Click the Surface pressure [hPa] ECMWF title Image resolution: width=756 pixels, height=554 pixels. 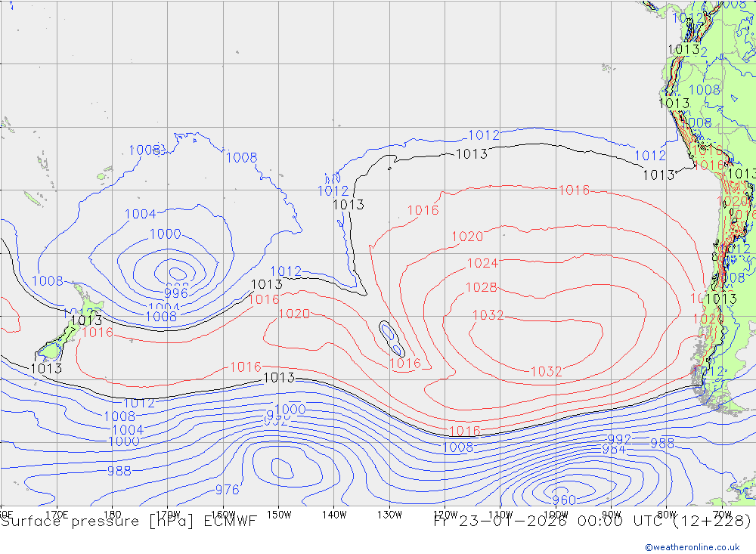click(129, 521)
